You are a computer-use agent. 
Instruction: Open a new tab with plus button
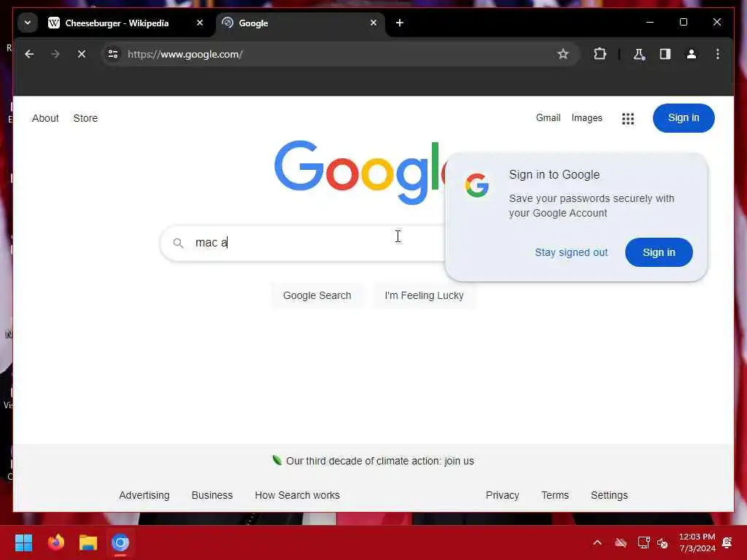[x=400, y=23]
